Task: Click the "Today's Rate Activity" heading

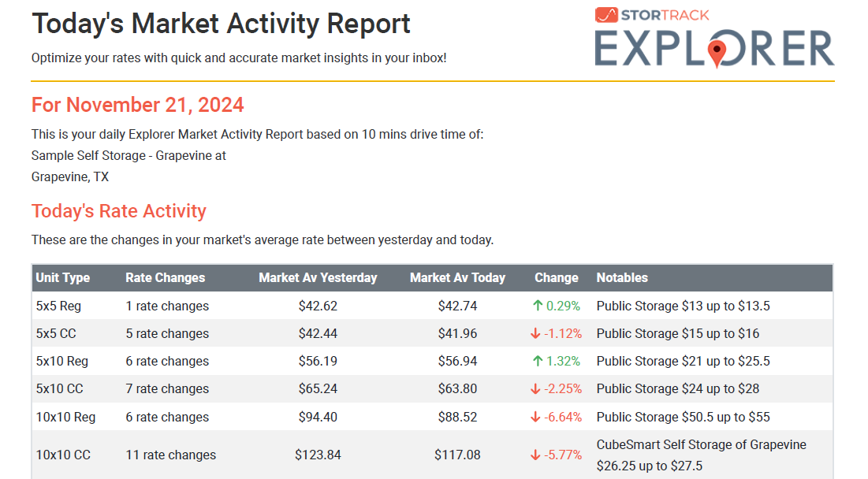Action: (x=119, y=211)
